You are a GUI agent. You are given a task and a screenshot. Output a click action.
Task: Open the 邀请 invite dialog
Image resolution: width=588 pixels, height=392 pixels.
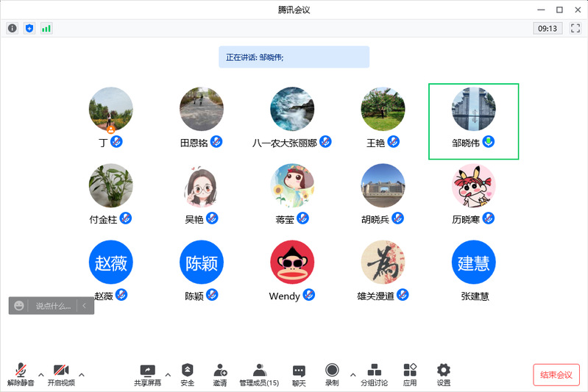coord(220,374)
